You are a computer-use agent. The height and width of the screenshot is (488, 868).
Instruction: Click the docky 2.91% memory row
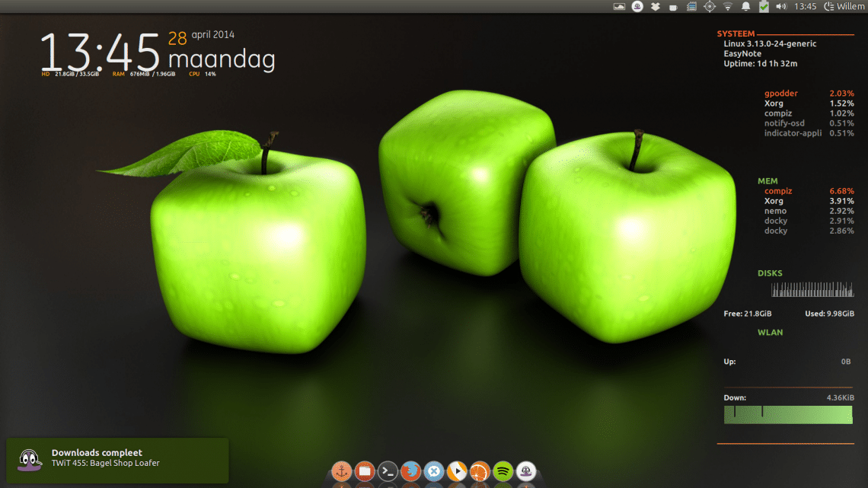pyautogui.click(x=809, y=221)
